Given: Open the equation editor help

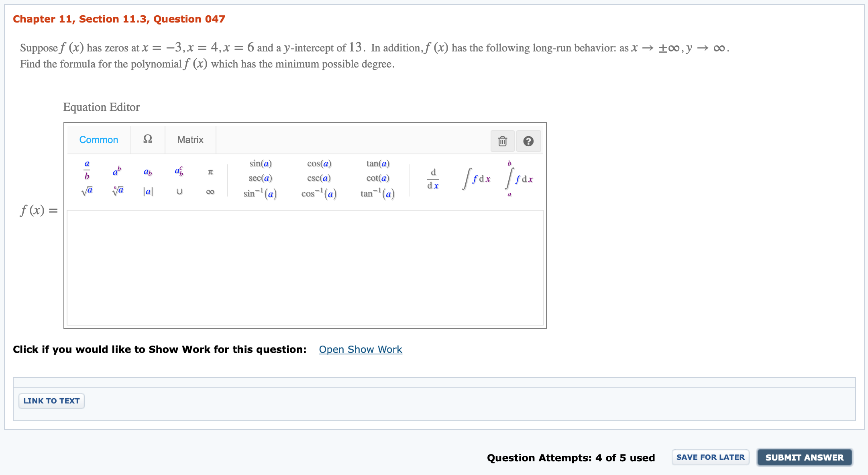Looking at the screenshot, I should 529,141.
